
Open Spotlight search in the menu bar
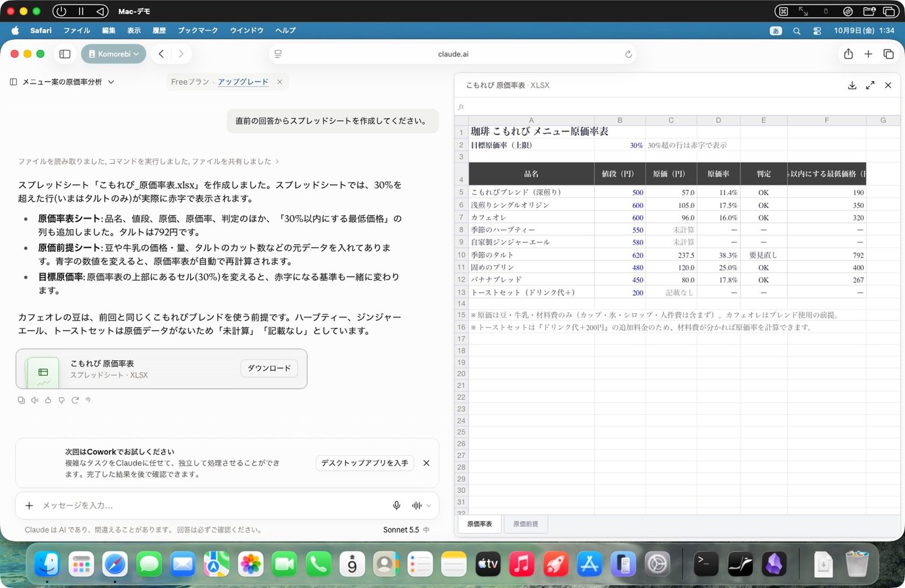click(796, 31)
